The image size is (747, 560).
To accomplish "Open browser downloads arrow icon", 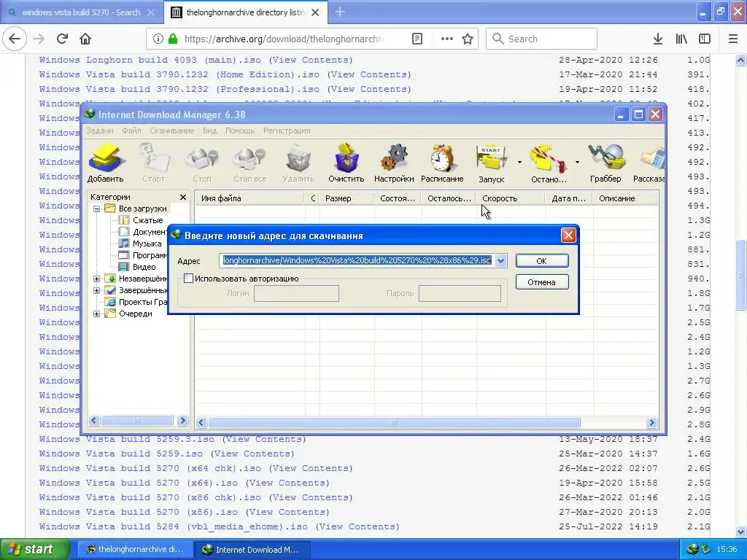I will click(658, 39).
